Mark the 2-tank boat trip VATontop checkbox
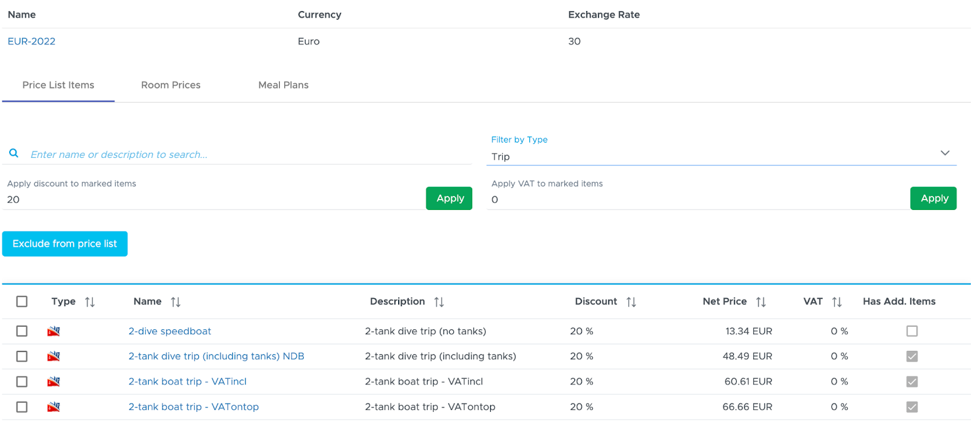Image resolution: width=980 pixels, height=423 pixels. (x=22, y=406)
